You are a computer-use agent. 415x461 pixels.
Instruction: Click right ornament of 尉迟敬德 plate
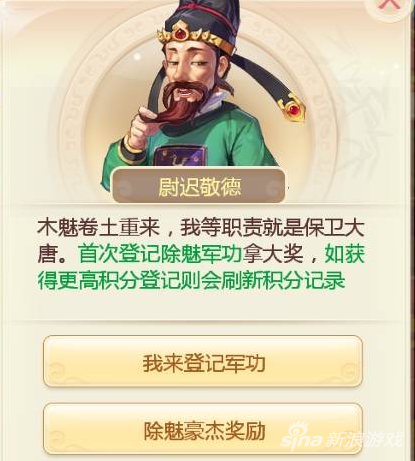coord(274,189)
